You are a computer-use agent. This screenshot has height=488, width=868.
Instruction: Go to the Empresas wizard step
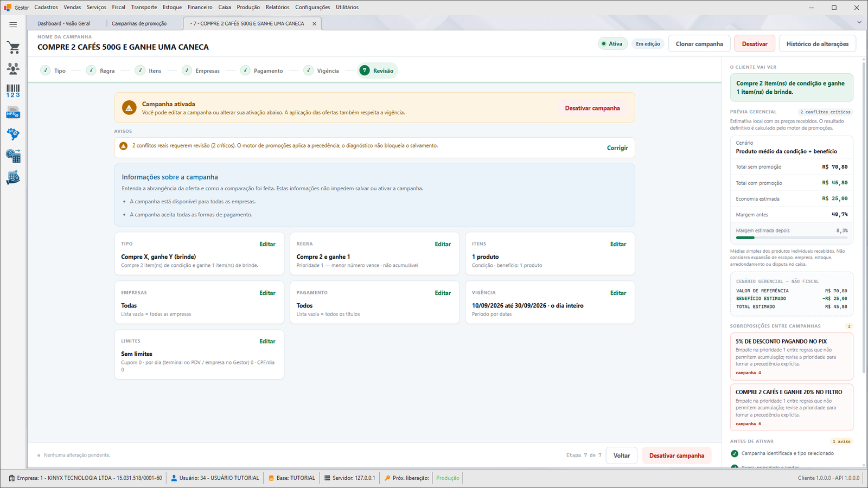point(201,71)
